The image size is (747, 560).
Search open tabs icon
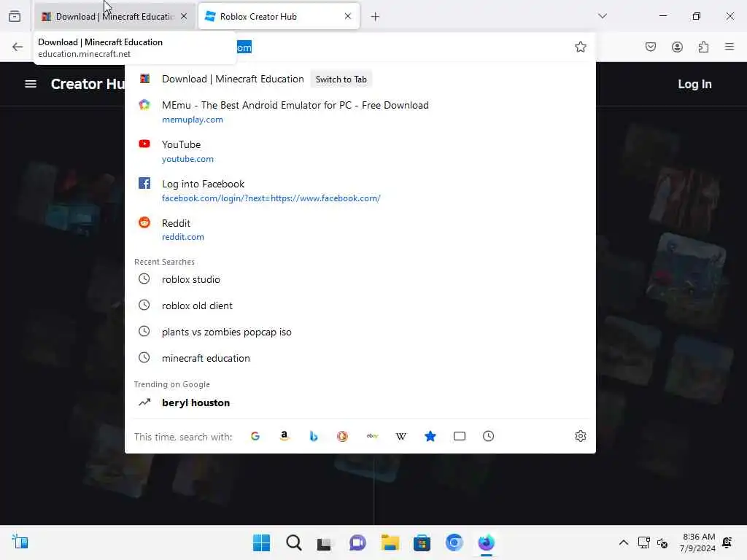(460, 436)
